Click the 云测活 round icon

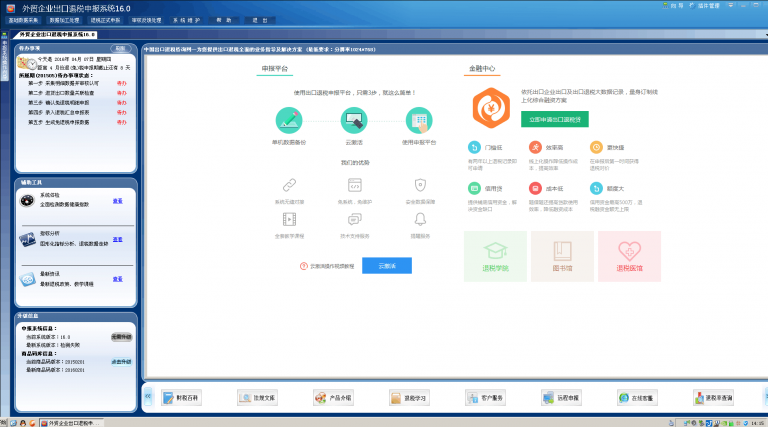point(354,121)
